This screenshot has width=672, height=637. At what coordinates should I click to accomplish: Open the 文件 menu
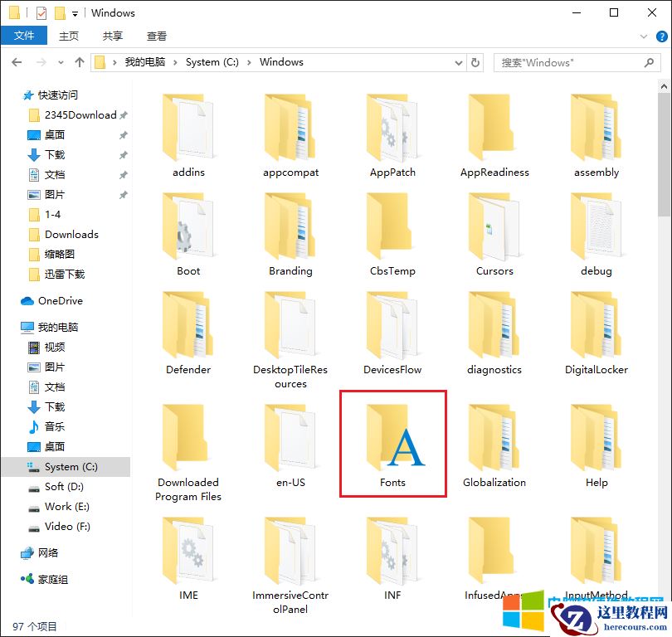click(24, 36)
